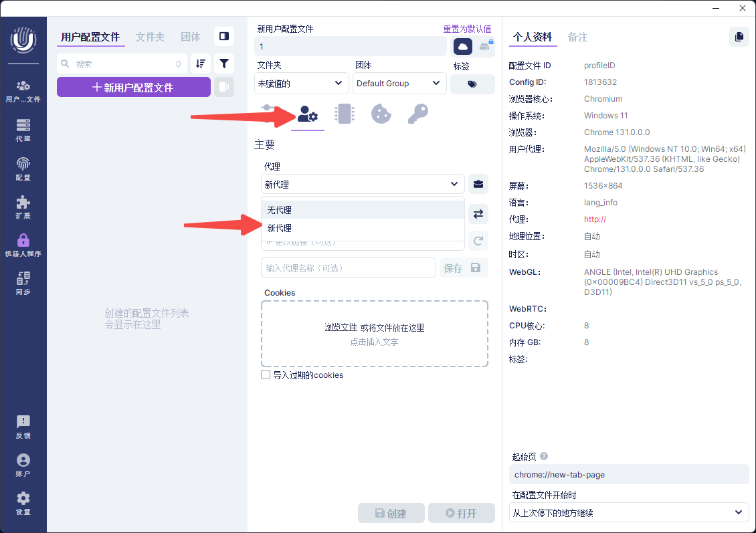Select the hardware chip icon tab
Viewport: 756px width, 533px height.
(x=344, y=114)
